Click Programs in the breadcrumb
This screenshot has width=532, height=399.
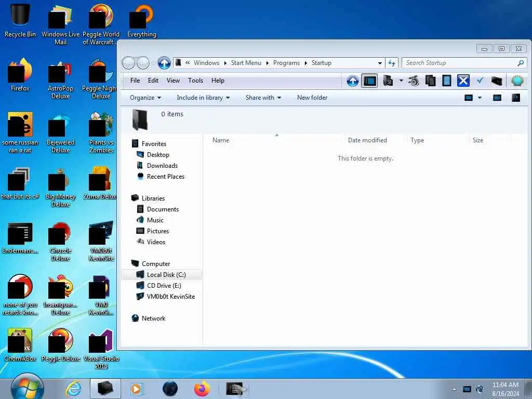point(286,63)
